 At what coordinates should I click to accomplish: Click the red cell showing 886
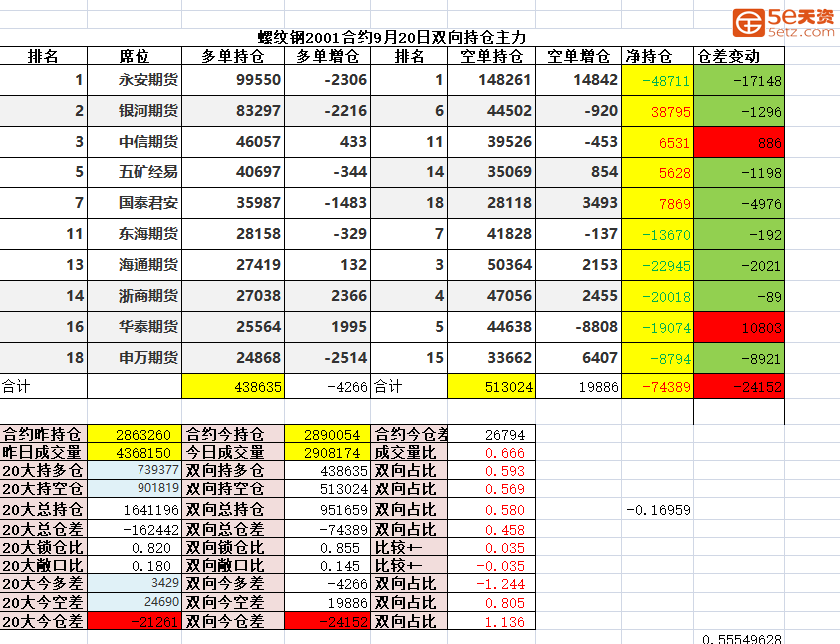coord(737,143)
